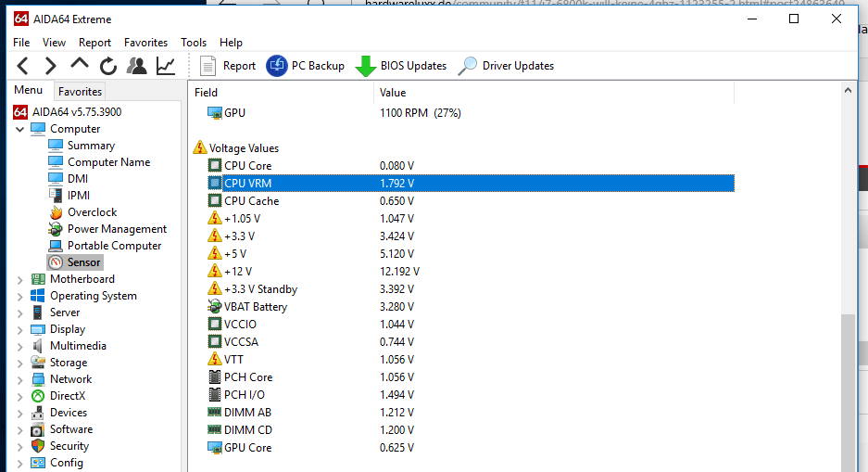Expand the DirectX node
Viewport: 868px width, 472px height.
20,397
